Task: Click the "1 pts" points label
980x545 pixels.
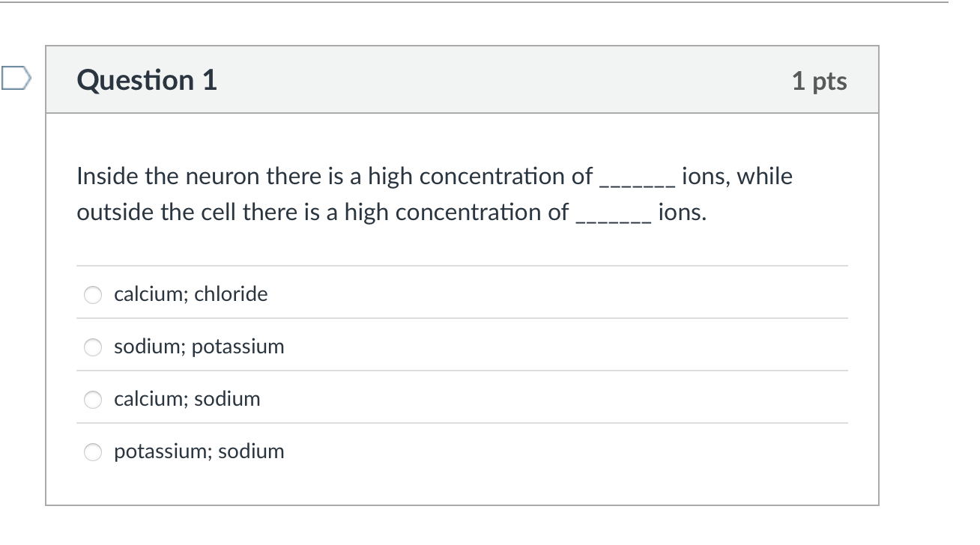Action: (819, 81)
